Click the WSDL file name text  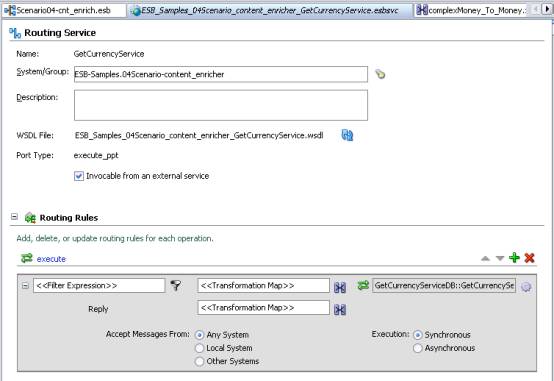tap(199, 135)
